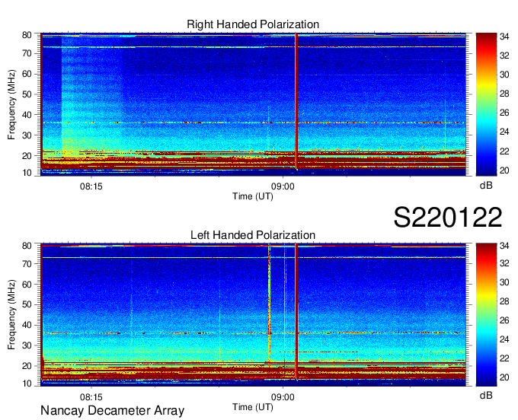Viewport: 518px width, 420px height.
Task: Click 24 dB label on Right Handed color bar
Action: [x=504, y=132]
